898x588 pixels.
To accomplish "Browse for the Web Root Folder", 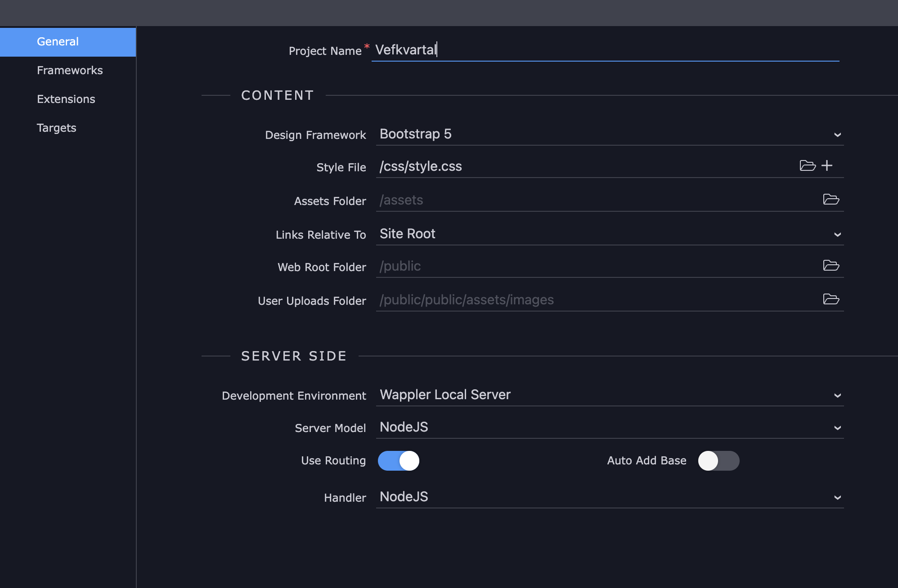I will 831,265.
